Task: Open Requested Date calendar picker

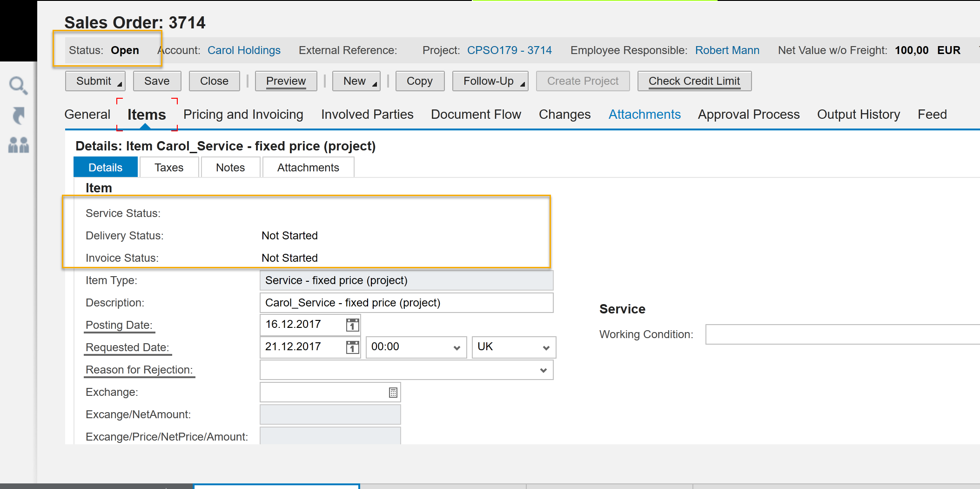Action: [x=353, y=347]
